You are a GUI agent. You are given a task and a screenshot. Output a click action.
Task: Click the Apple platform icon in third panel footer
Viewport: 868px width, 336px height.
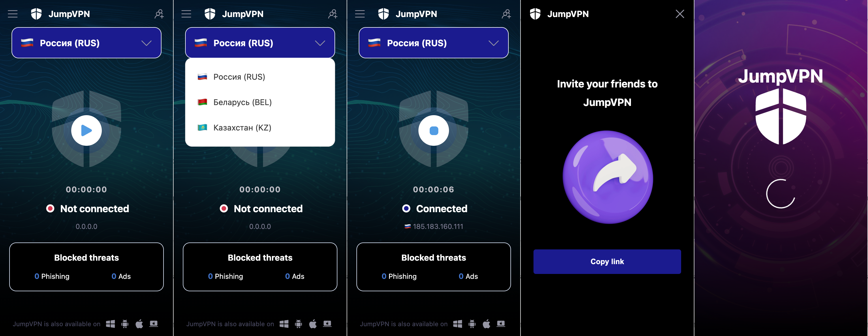[486, 324]
